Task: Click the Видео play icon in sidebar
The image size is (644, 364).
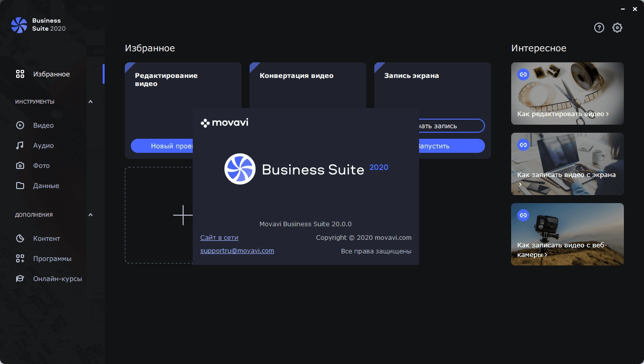Action: click(20, 125)
